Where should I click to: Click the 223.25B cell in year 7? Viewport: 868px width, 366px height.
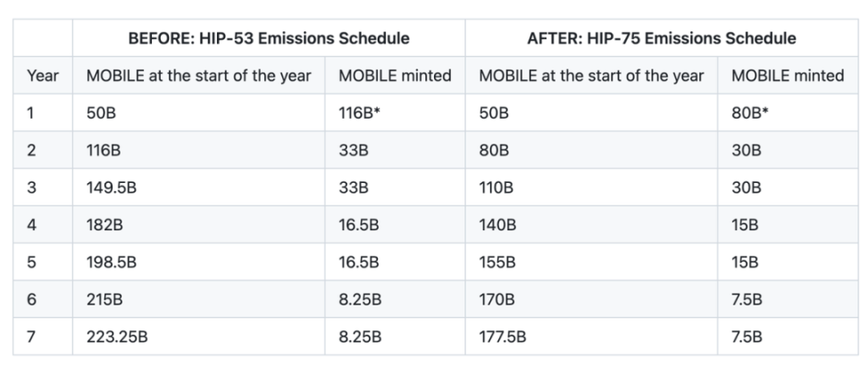pyautogui.click(x=199, y=337)
